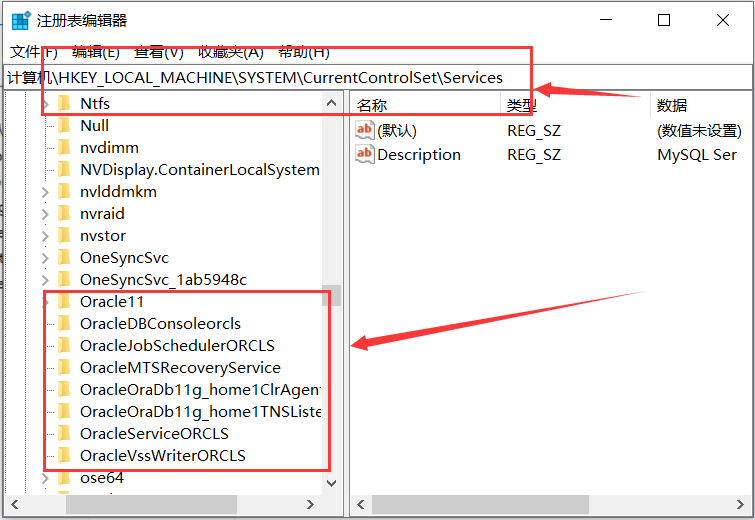
Task: Select the Description value name
Action: [x=419, y=155]
